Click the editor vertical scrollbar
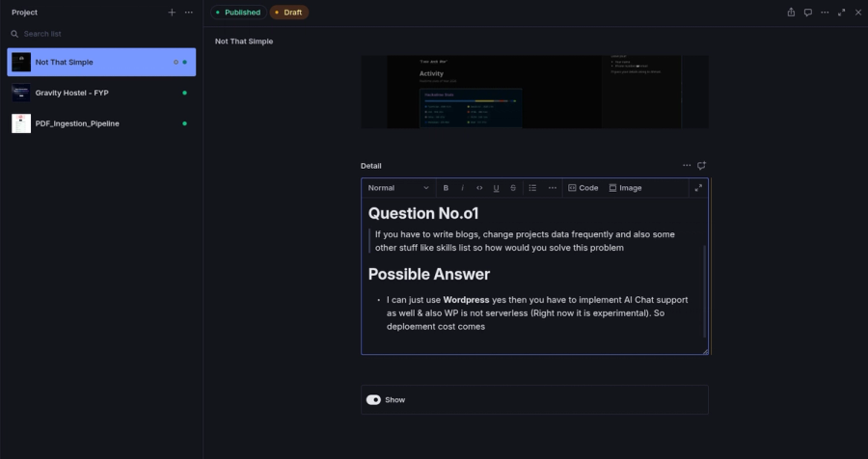Screen dimensions: 868x459 pyautogui.click(x=705, y=291)
